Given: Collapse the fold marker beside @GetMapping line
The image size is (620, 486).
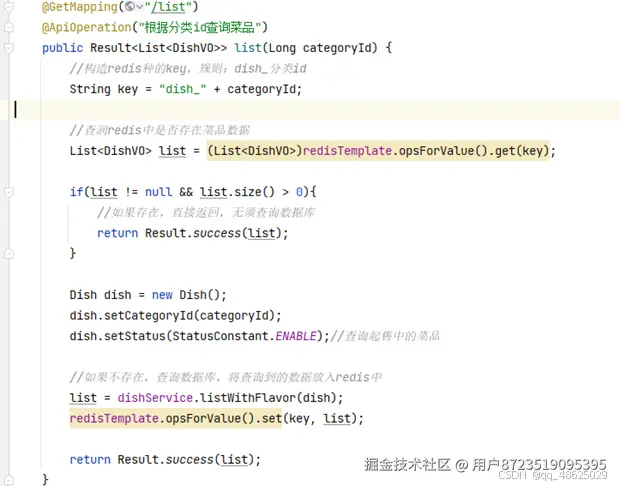Looking at the screenshot, I should (9, 6).
